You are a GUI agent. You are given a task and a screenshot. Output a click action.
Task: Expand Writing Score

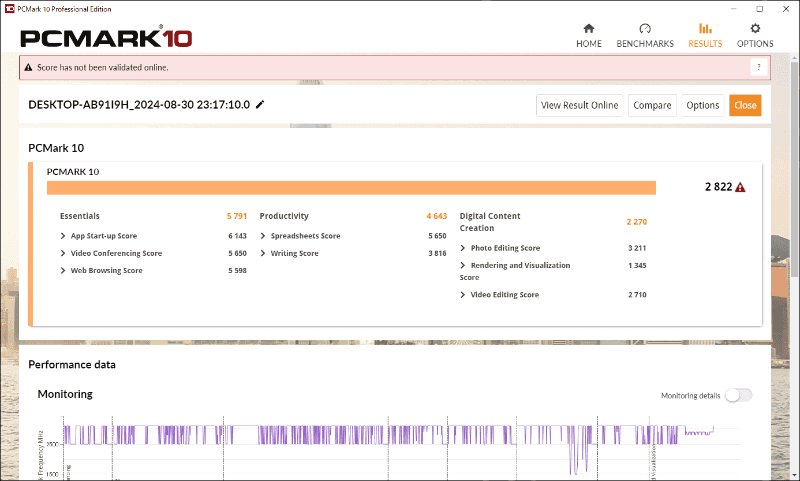click(x=263, y=253)
